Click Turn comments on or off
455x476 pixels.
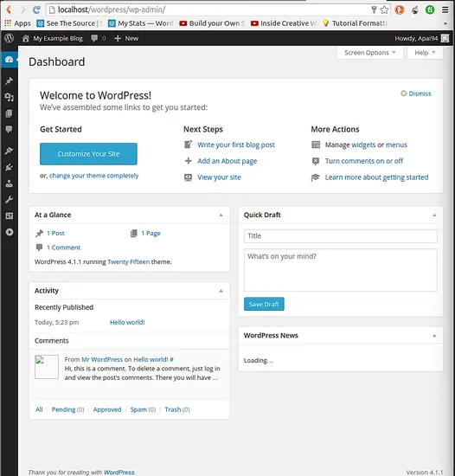pos(364,161)
